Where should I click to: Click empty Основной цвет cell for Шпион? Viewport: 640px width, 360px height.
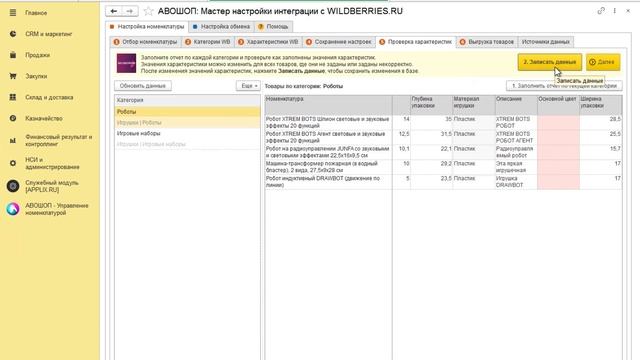pyautogui.click(x=558, y=122)
